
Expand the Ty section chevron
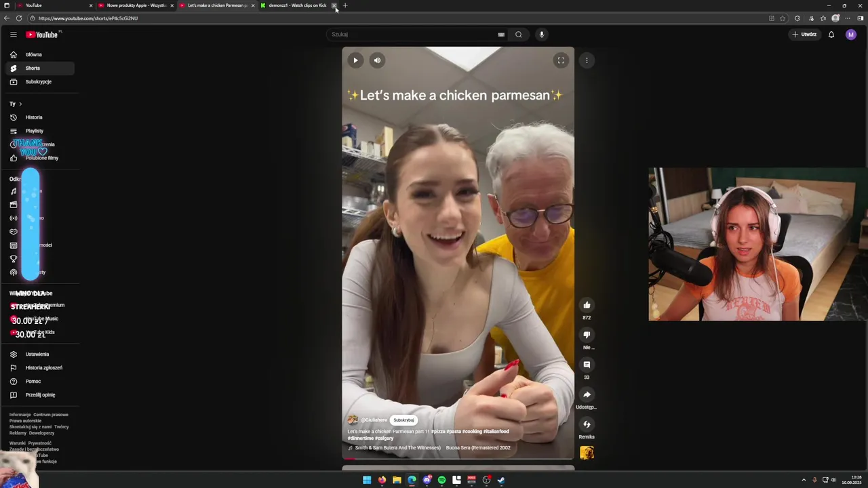coord(20,104)
